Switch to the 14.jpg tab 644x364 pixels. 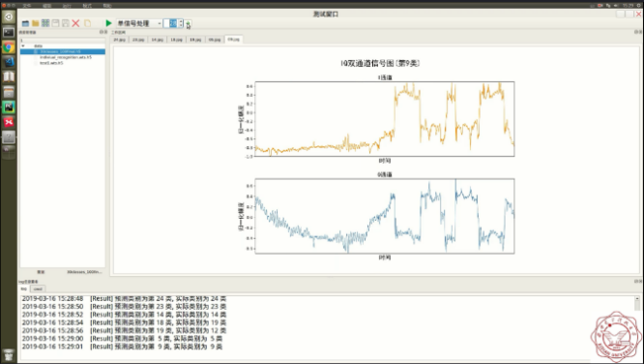[158, 40]
